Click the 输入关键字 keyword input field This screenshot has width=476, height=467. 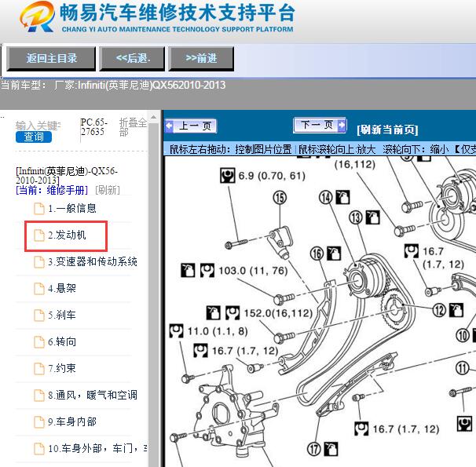click(38, 126)
